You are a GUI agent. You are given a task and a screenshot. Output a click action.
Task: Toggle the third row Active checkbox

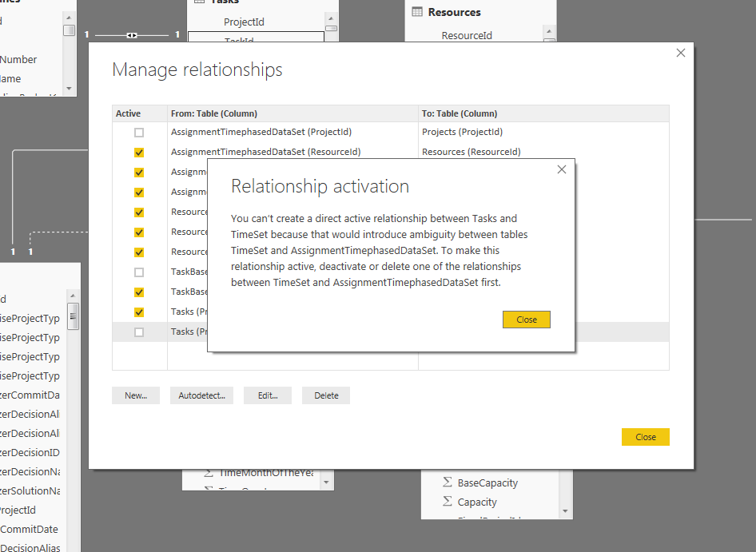pyautogui.click(x=139, y=172)
